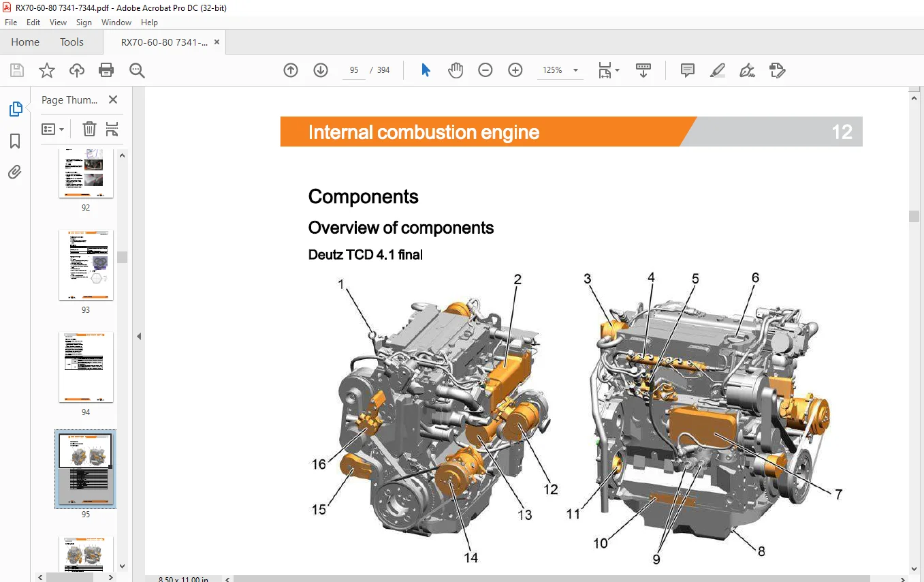Close the Page Thumbnails panel

pyautogui.click(x=113, y=99)
